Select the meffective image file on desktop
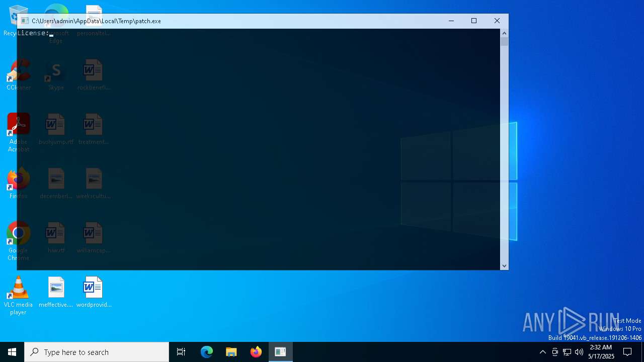The width and height of the screenshot is (644, 362). pos(56,292)
